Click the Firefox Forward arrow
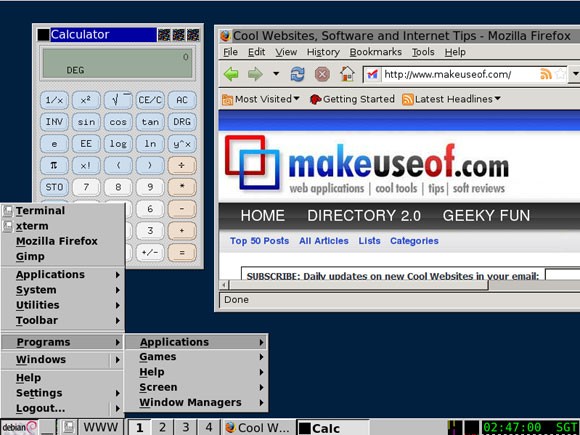 point(255,74)
